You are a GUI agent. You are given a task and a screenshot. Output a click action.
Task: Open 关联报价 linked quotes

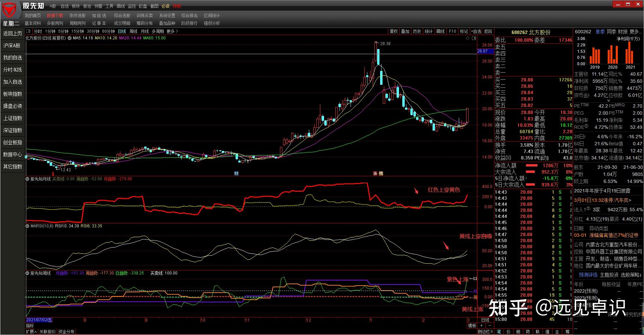point(47,331)
